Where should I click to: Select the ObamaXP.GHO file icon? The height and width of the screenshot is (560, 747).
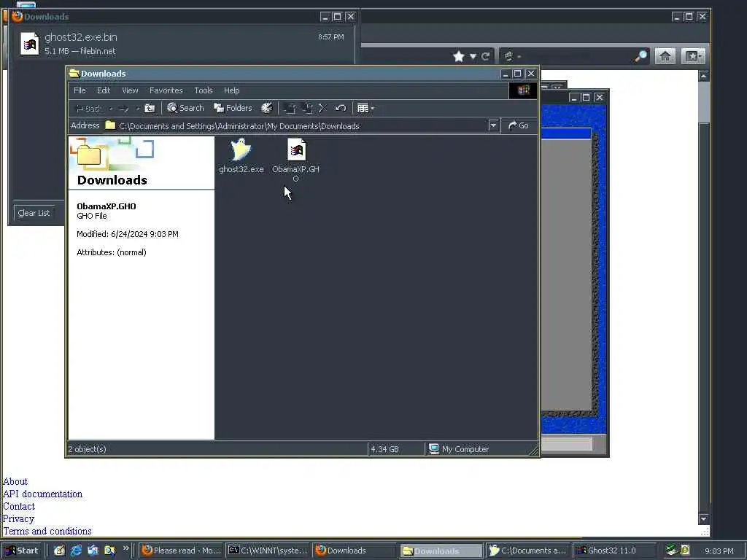pyautogui.click(x=296, y=149)
